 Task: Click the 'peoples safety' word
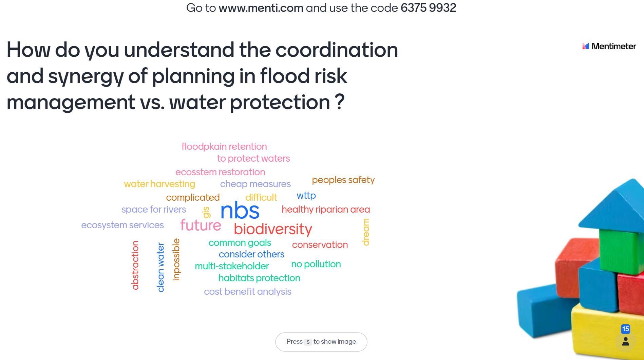(x=343, y=180)
